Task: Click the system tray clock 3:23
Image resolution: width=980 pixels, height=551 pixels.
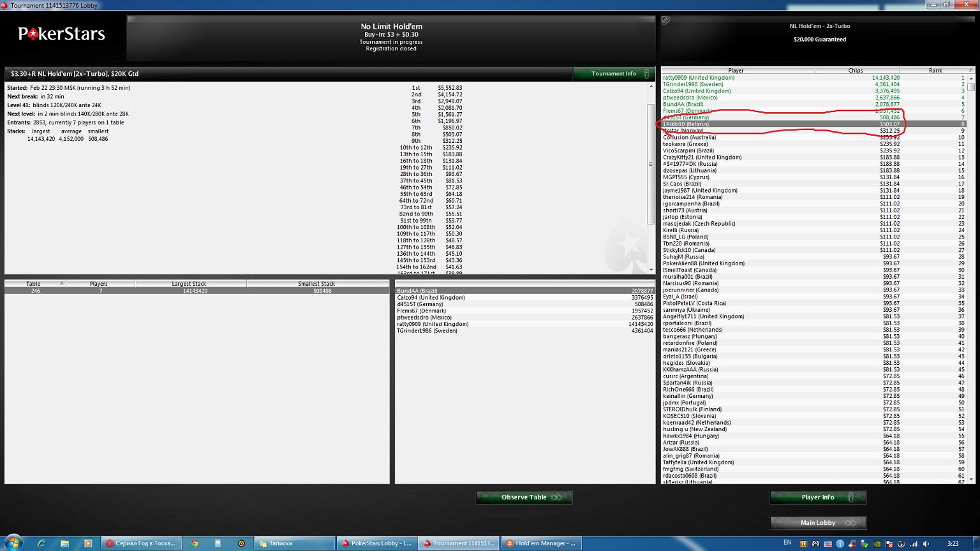Action: (x=953, y=544)
